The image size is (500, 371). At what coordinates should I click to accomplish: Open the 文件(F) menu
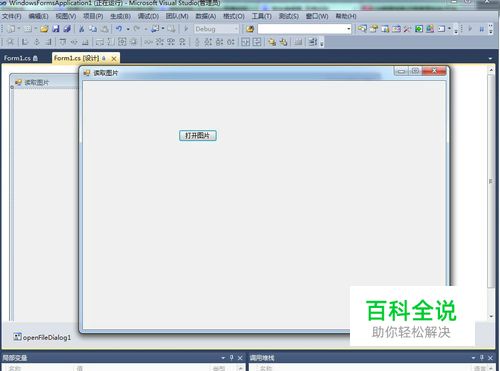pyautogui.click(x=12, y=16)
